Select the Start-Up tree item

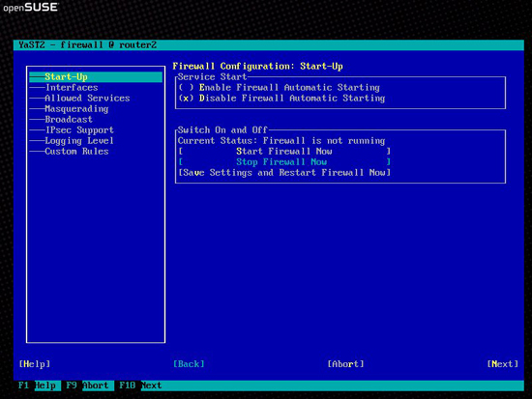pos(96,77)
